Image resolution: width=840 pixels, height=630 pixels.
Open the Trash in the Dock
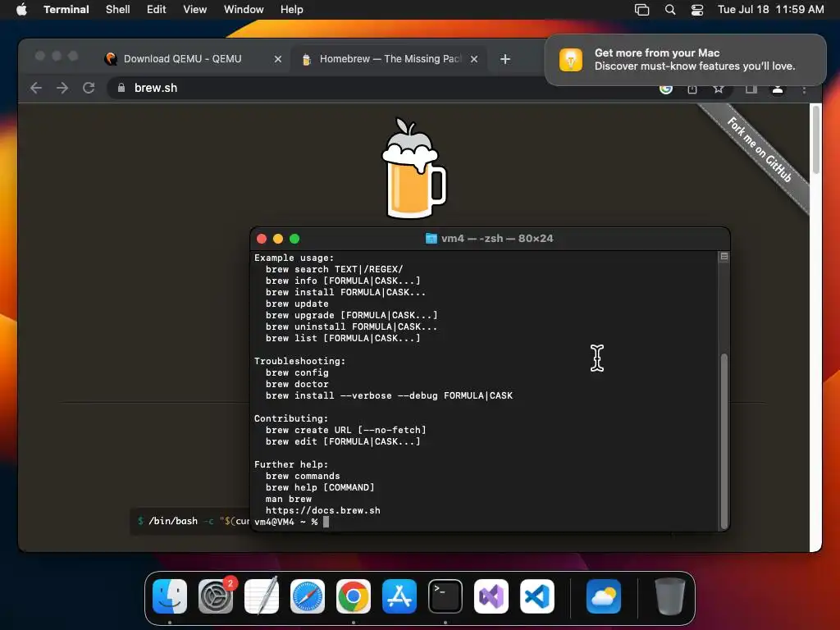pos(669,596)
